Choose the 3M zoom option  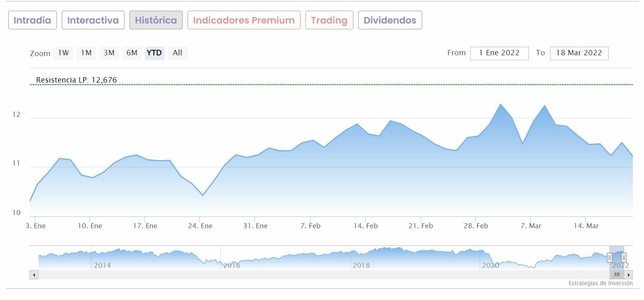(109, 53)
